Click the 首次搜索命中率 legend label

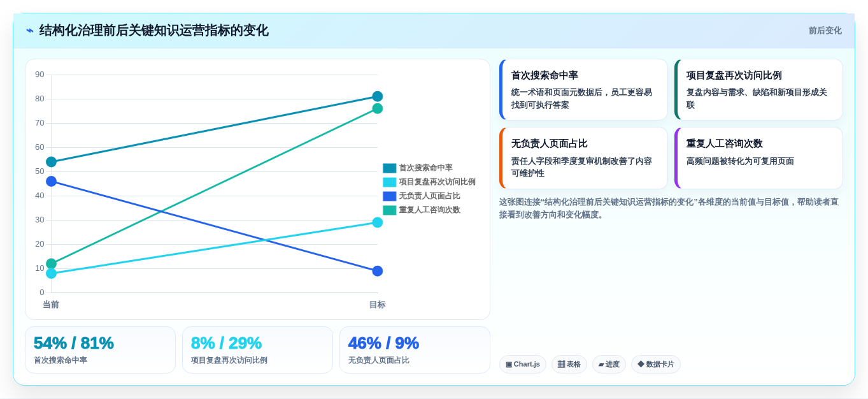point(426,168)
